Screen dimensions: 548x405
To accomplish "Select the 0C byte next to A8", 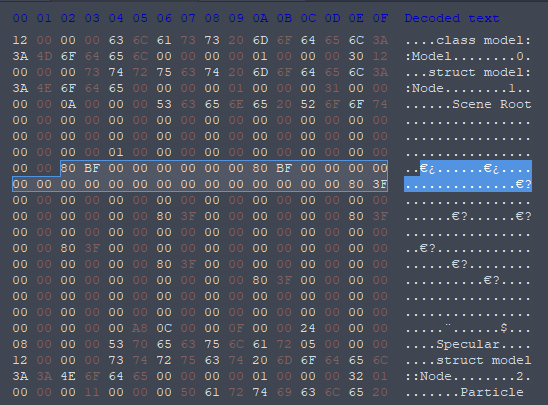I will pos(164,328).
